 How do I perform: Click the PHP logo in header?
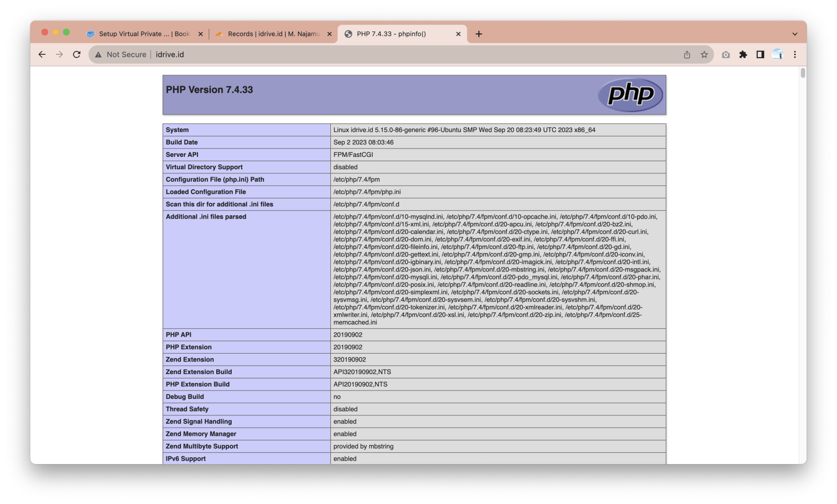pyautogui.click(x=630, y=94)
